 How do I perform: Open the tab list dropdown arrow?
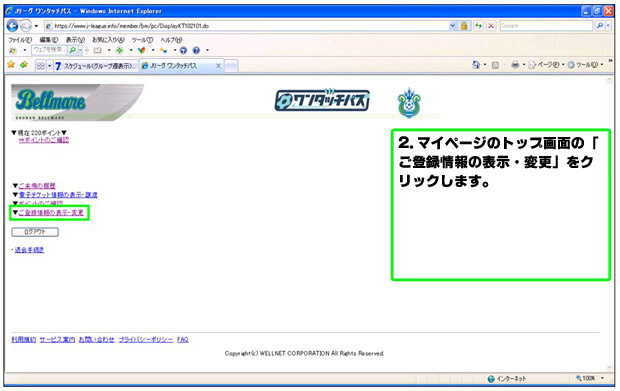click(49, 66)
